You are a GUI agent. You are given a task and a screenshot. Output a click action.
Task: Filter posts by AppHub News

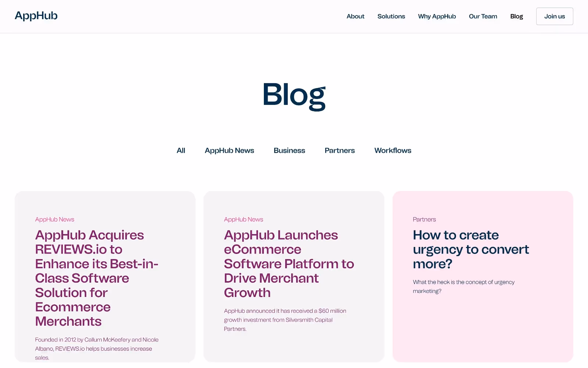[229, 151]
